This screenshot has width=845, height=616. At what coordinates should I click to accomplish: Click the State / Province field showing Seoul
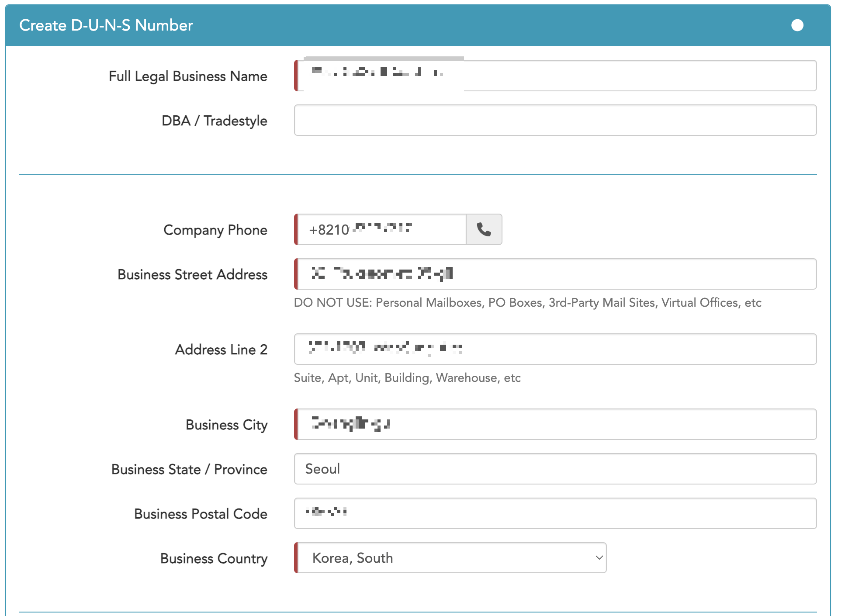coord(555,469)
